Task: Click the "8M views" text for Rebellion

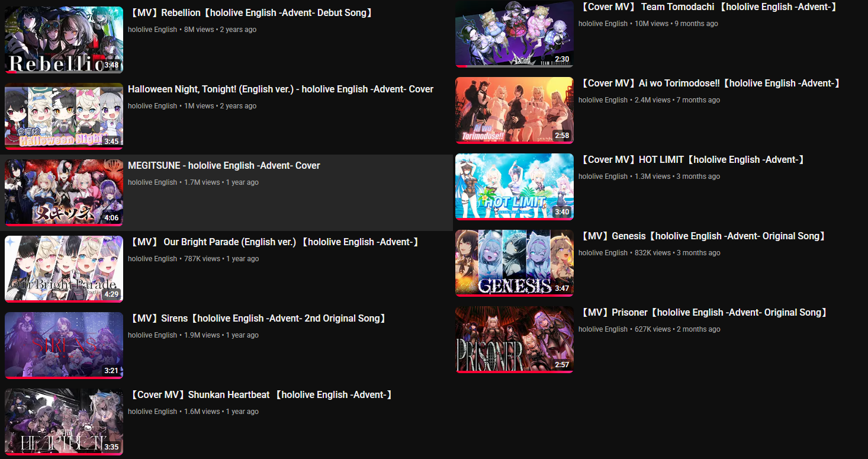Action: coord(199,30)
